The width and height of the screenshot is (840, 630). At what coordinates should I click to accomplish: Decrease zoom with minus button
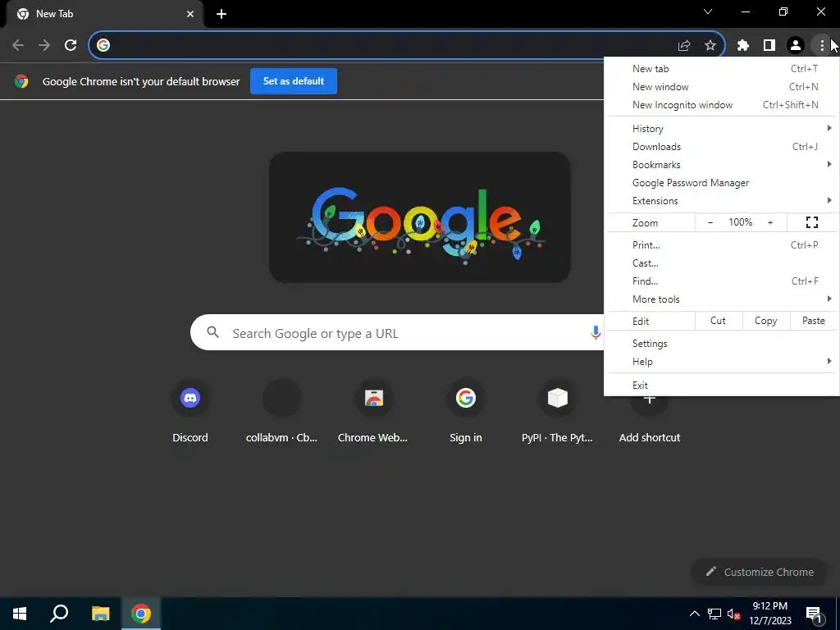tap(710, 222)
